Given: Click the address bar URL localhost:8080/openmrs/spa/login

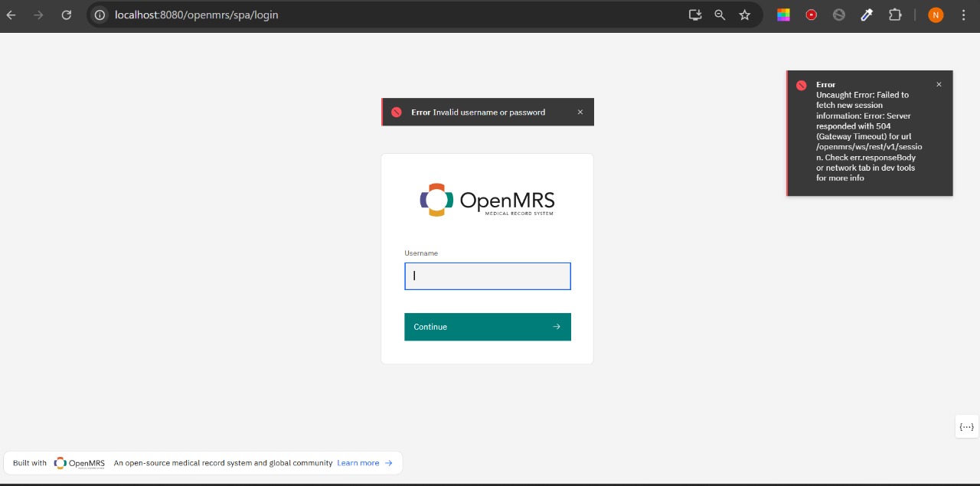Looking at the screenshot, I should point(196,15).
